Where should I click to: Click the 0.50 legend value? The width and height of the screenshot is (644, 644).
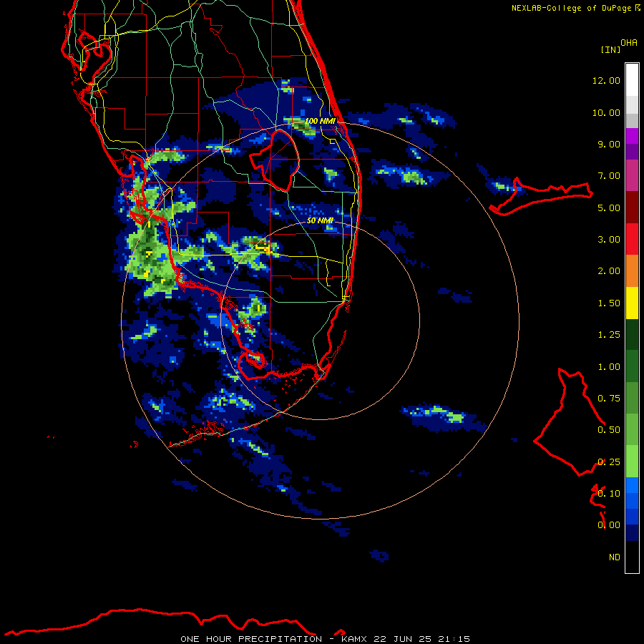609,430
